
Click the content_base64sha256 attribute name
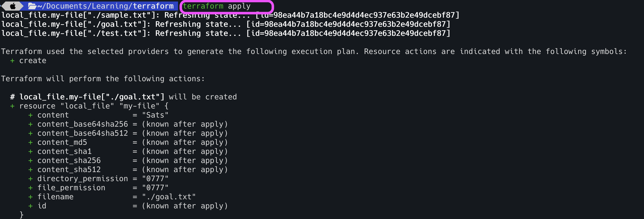click(83, 124)
